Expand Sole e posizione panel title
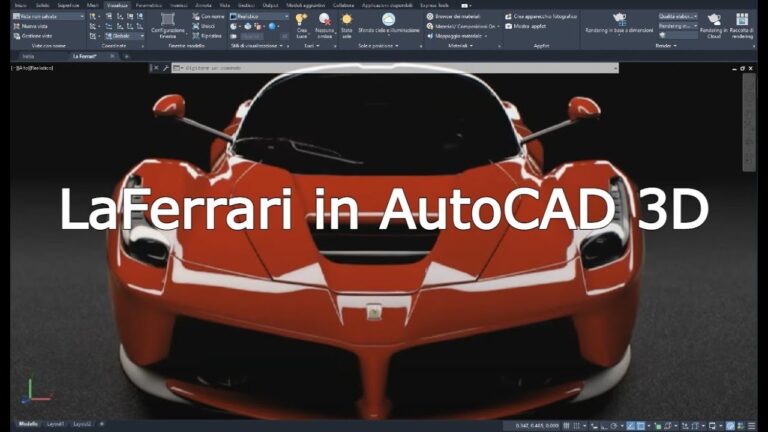768x432 pixels. tap(378, 46)
